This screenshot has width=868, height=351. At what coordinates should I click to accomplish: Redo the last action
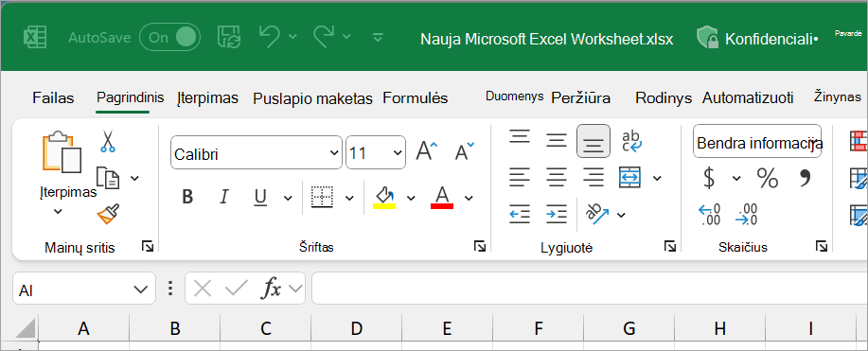point(325,37)
